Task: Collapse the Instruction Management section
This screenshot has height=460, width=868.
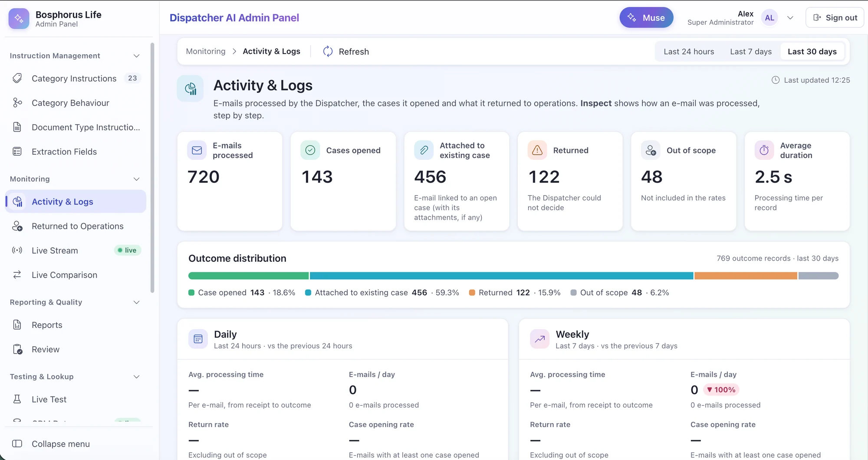Action: (136, 56)
